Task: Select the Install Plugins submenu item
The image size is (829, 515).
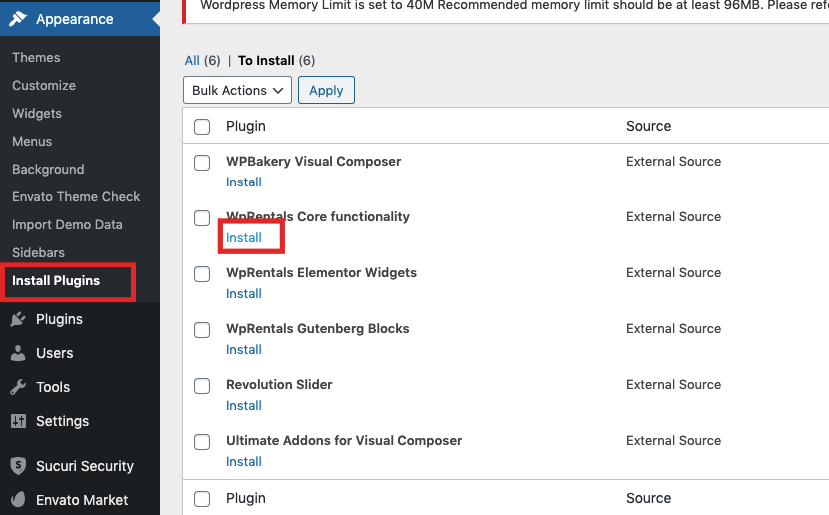Action: click(x=56, y=280)
